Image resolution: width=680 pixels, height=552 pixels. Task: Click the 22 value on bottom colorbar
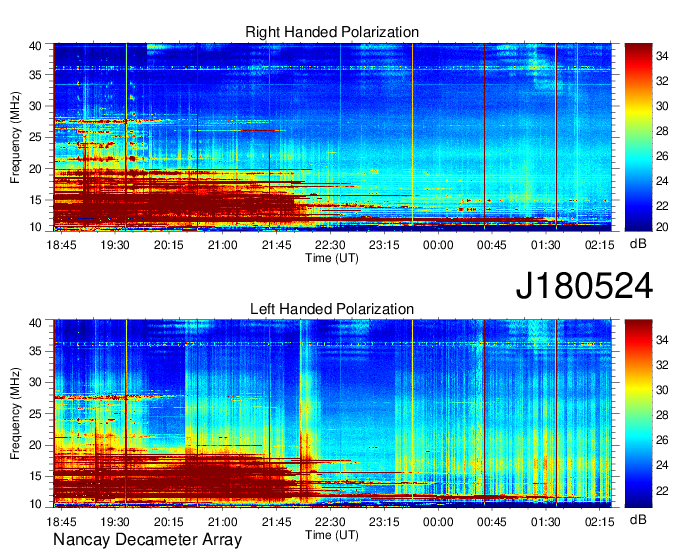[662, 491]
